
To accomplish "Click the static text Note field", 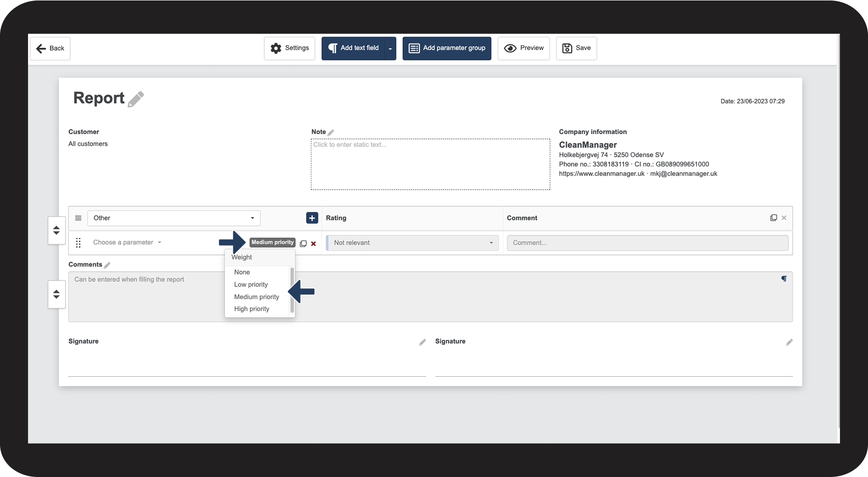I will click(x=430, y=164).
